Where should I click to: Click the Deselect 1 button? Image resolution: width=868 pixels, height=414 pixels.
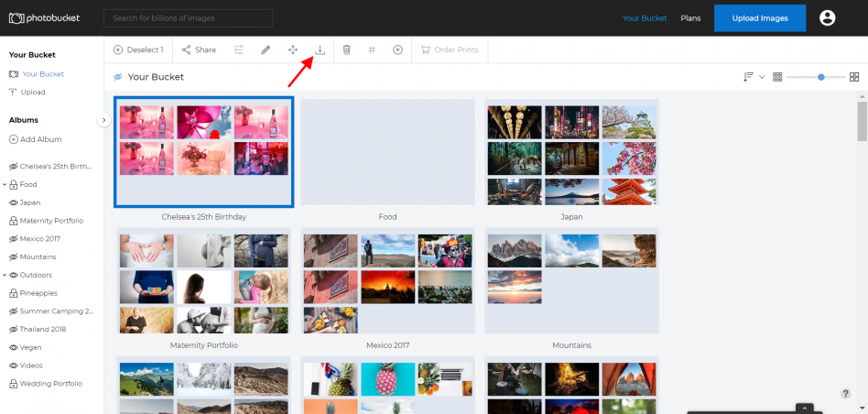138,49
